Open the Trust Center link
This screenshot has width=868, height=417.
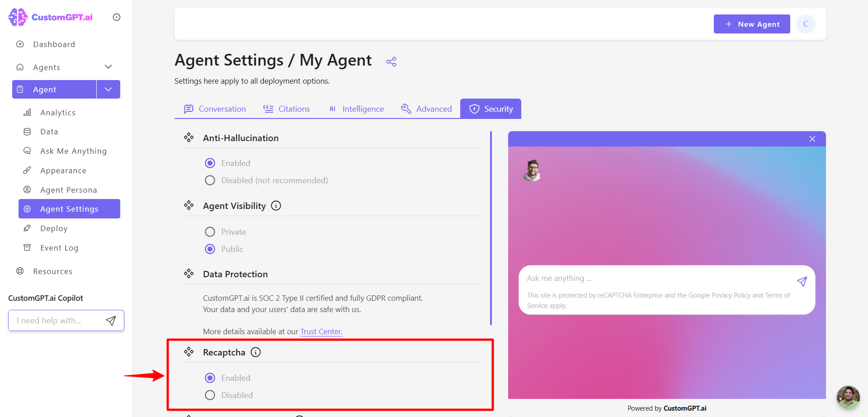click(321, 332)
